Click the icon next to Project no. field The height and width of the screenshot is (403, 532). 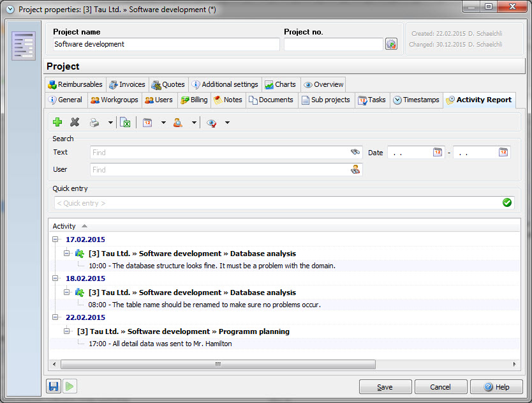coord(391,44)
